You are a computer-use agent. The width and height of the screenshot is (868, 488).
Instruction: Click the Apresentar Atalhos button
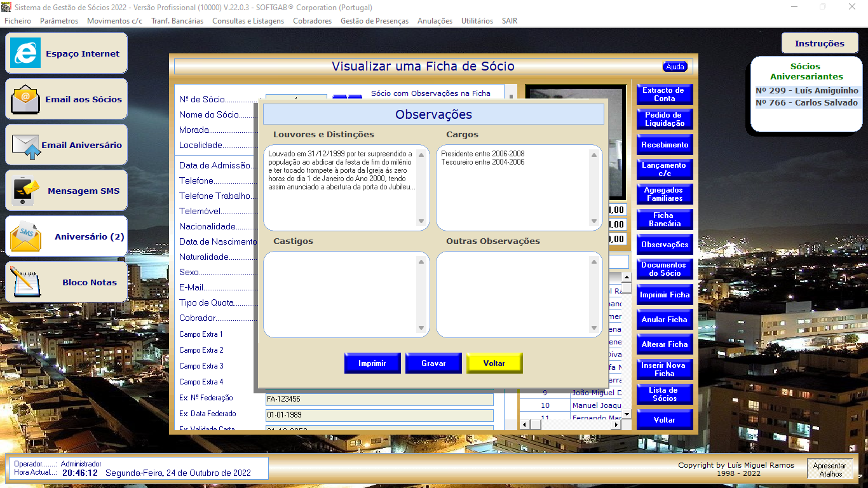pyautogui.click(x=831, y=470)
